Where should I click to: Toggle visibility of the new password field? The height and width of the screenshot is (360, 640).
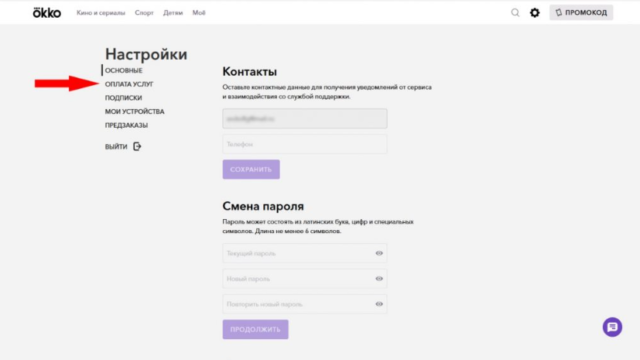(x=379, y=278)
